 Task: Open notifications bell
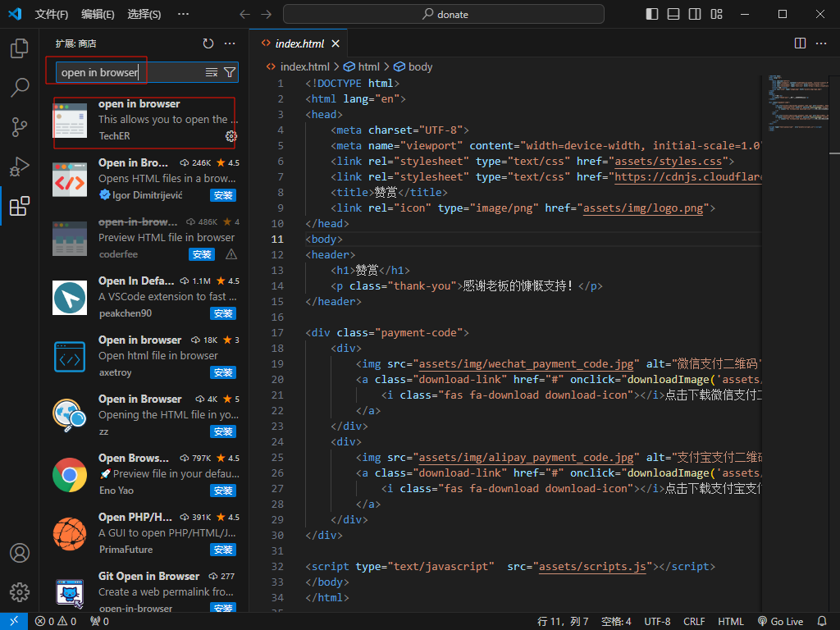coord(822,622)
